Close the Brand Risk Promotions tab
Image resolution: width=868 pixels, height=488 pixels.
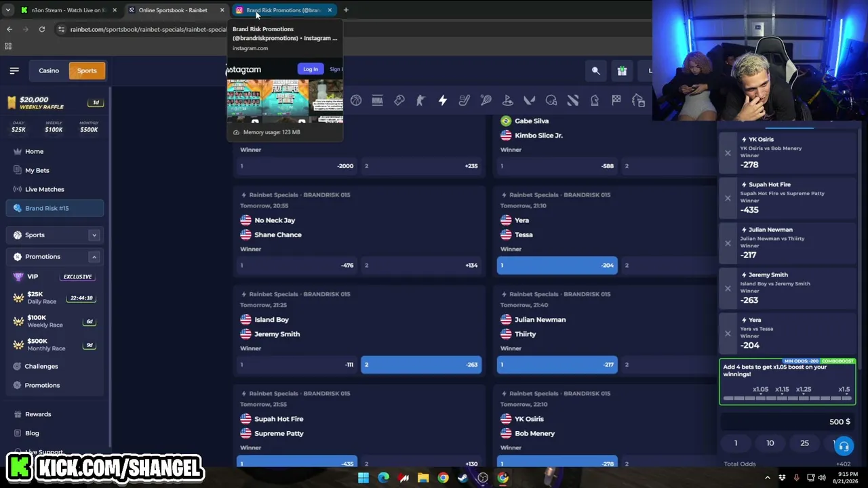(x=330, y=10)
